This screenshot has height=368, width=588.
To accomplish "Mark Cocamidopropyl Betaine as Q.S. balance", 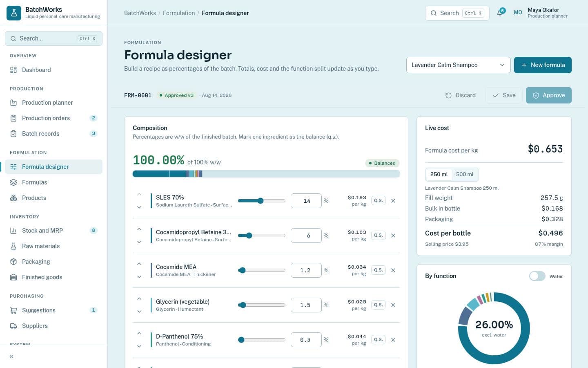I will point(379,235).
